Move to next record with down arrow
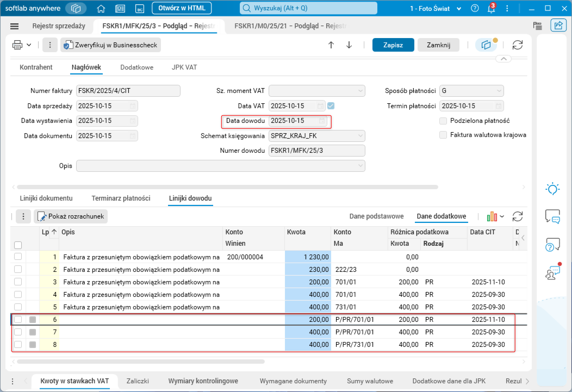Image resolution: width=572 pixels, height=392 pixels. tap(349, 45)
